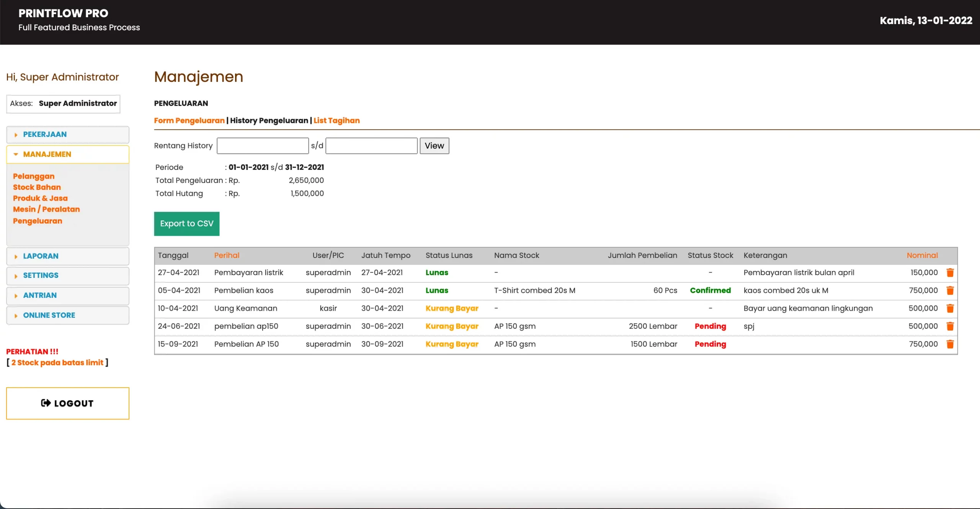Screen dimensions: 980x509
Task: Sort the table by Perihal column
Action: click(227, 255)
